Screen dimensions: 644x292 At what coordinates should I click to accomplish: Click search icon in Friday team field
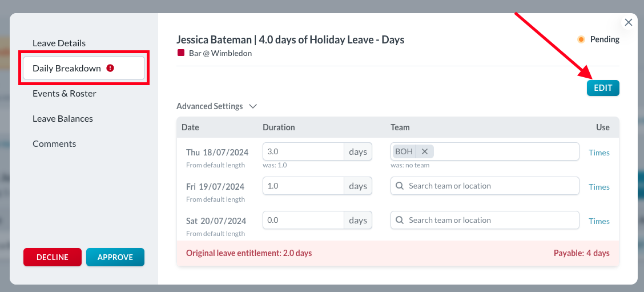coord(400,186)
